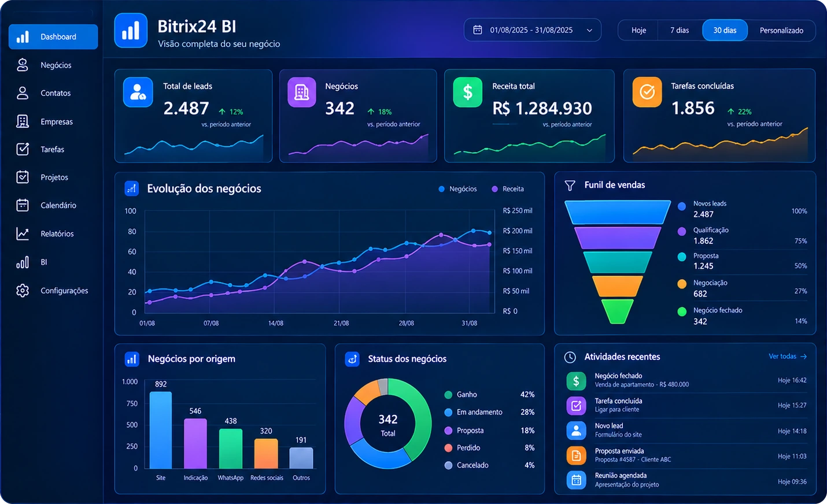The width and height of the screenshot is (827, 504).
Task: Click the R$ 1.284.930 revenue value
Action: pos(542,109)
